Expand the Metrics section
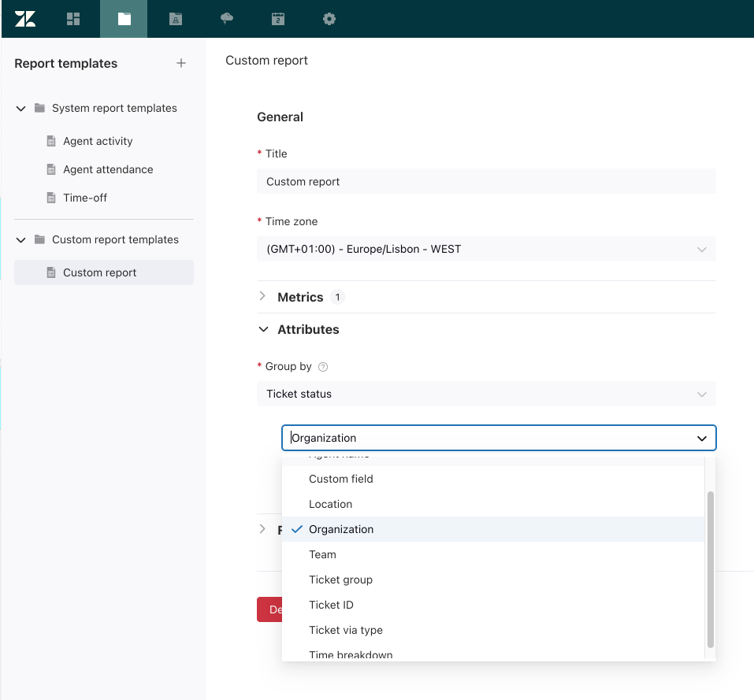The image size is (754, 700). 262,296
